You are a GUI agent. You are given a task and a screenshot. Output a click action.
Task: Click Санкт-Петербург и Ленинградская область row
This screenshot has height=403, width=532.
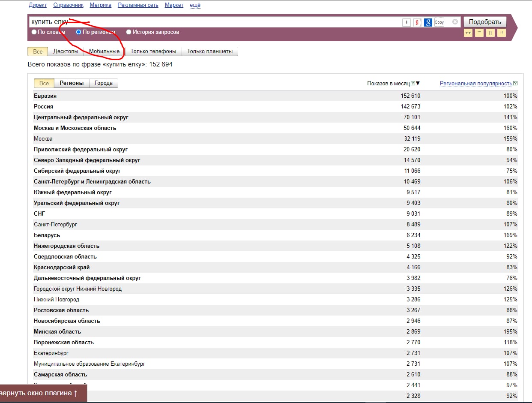point(275,181)
